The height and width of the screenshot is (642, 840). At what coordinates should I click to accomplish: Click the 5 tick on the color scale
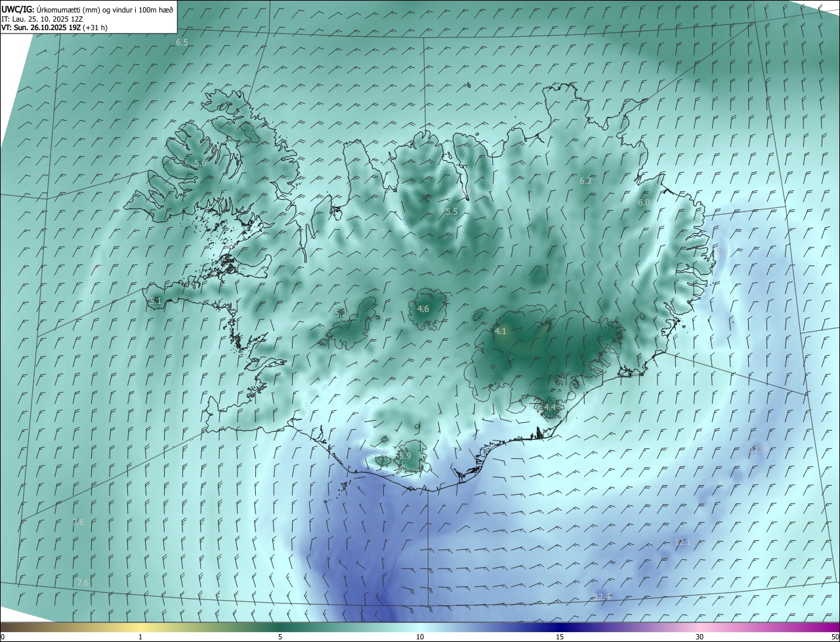pos(280,637)
